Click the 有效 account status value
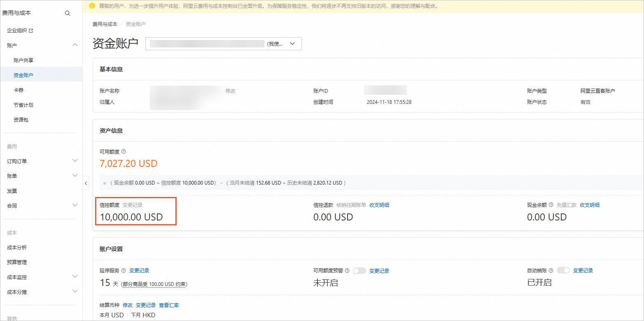This screenshot has height=321, width=644. click(585, 102)
